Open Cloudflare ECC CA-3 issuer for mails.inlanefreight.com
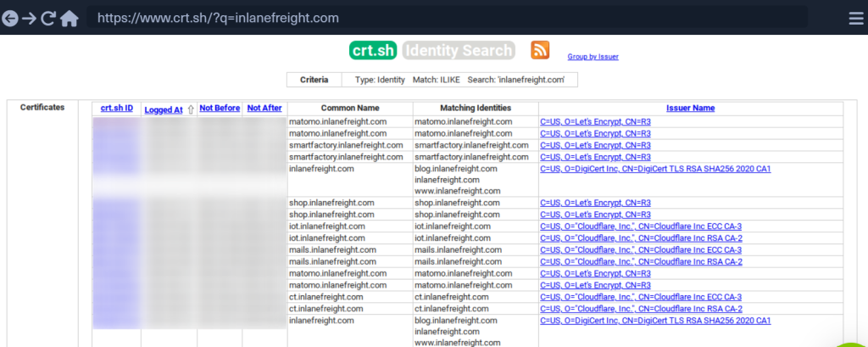The height and width of the screenshot is (347, 868). 641,250
